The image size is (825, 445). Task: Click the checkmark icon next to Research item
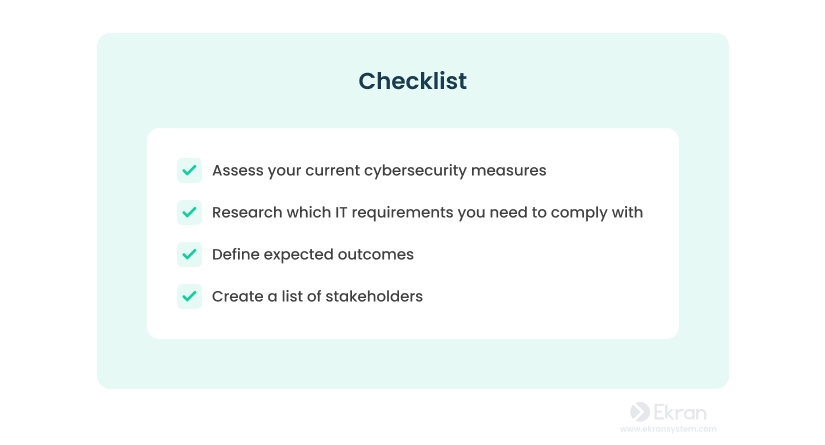pyautogui.click(x=189, y=213)
